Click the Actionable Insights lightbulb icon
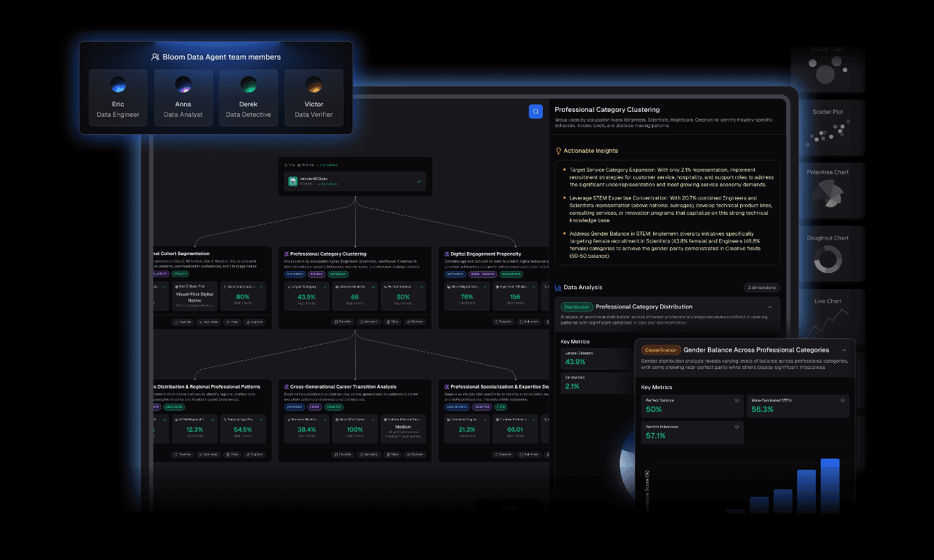This screenshot has width=934, height=560. [x=560, y=150]
